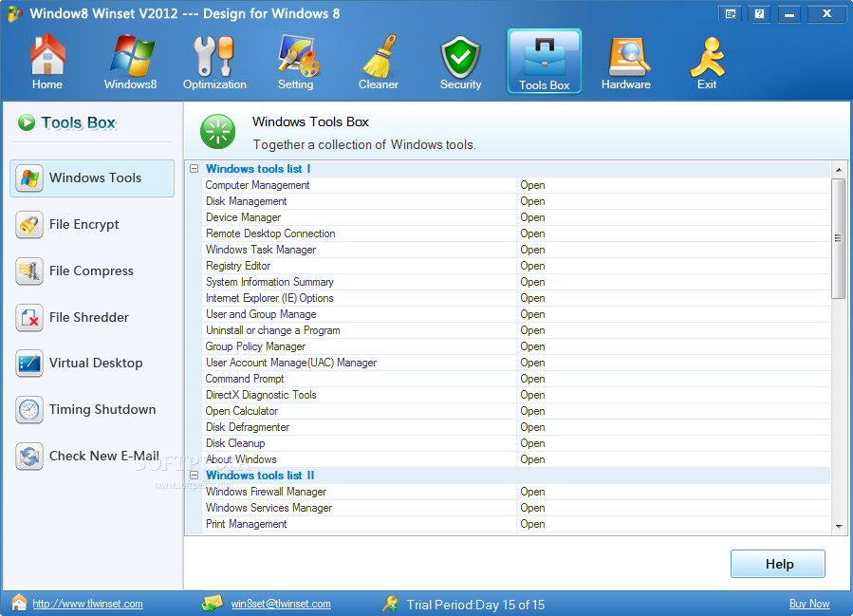
Task: Click the Timing Shutdown clock icon
Action: point(29,410)
